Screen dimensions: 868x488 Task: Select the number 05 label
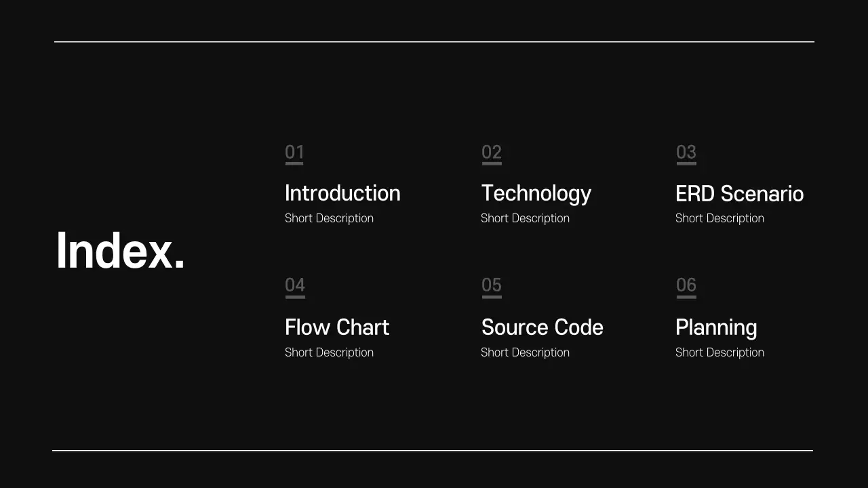pyautogui.click(x=492, y=285)
